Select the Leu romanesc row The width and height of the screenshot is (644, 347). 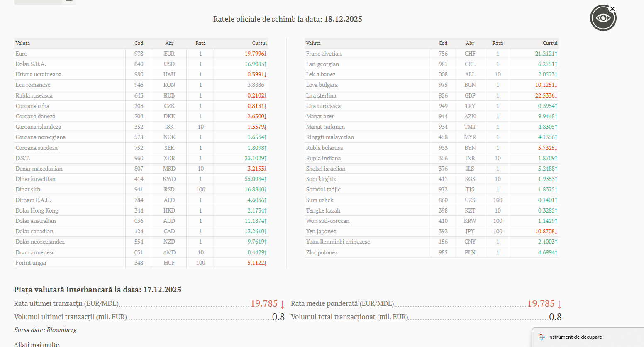[33, 85]
